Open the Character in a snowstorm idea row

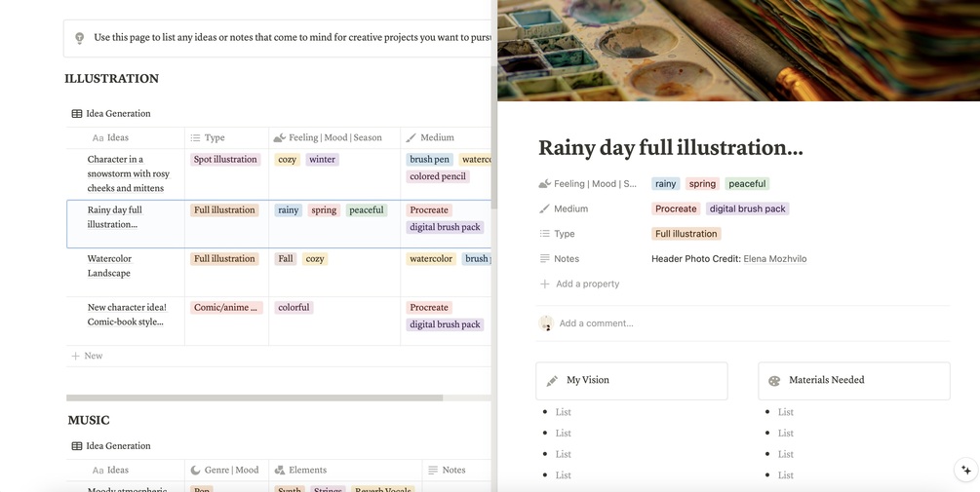pyautogui.click(x=128, y=173)
